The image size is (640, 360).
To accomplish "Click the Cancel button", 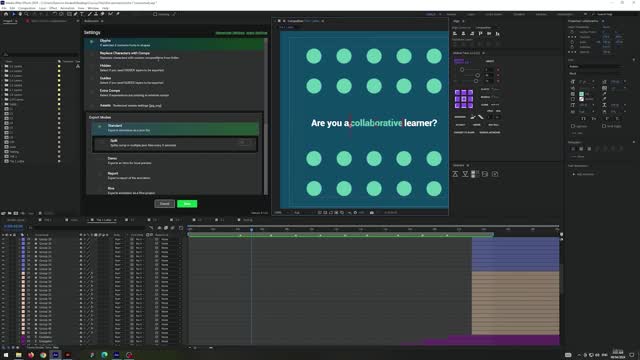I will [x=164, y=204].
